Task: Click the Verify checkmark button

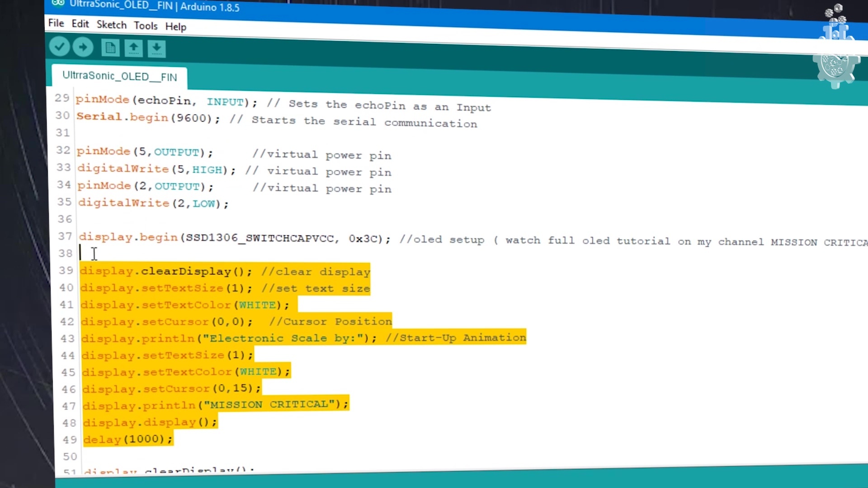Action: coord(59,47)
